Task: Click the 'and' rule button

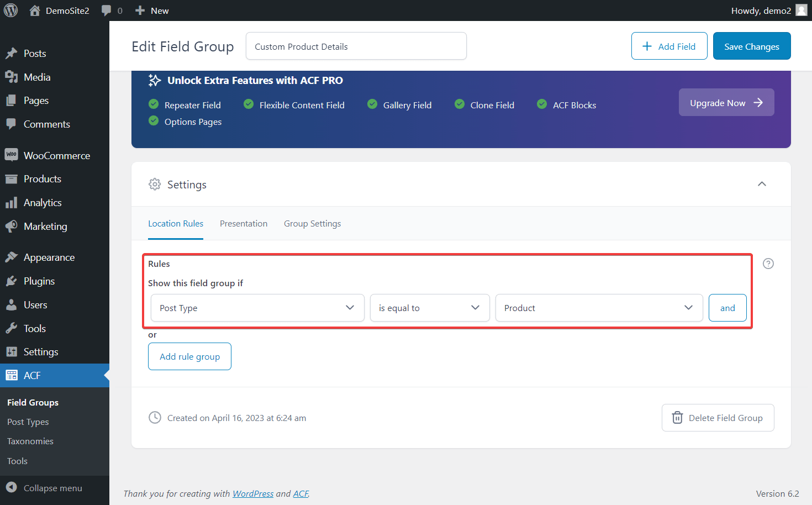Action: [727, 308]
